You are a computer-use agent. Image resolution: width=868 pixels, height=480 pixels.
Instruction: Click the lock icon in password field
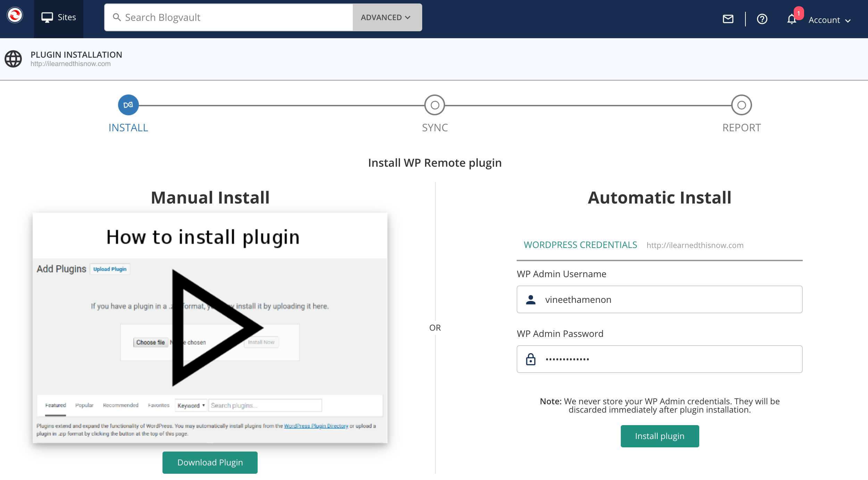pyautogui.click(x=531, y=359)
